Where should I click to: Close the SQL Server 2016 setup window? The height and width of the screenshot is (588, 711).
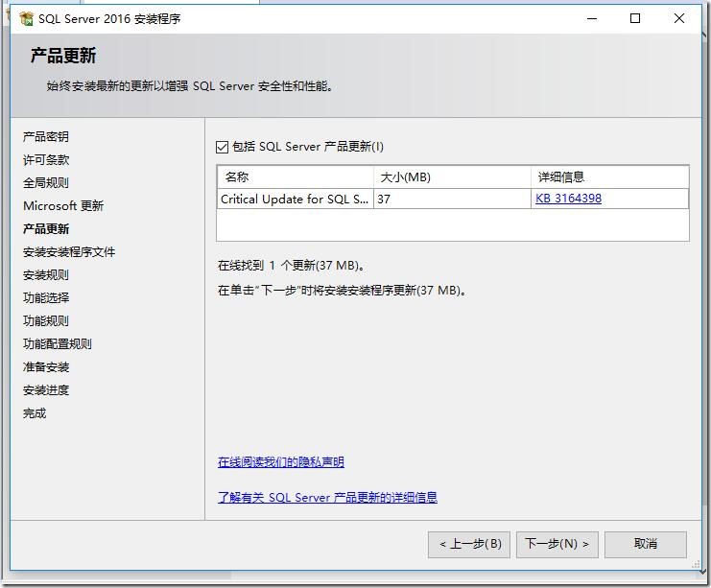point(679,18)
